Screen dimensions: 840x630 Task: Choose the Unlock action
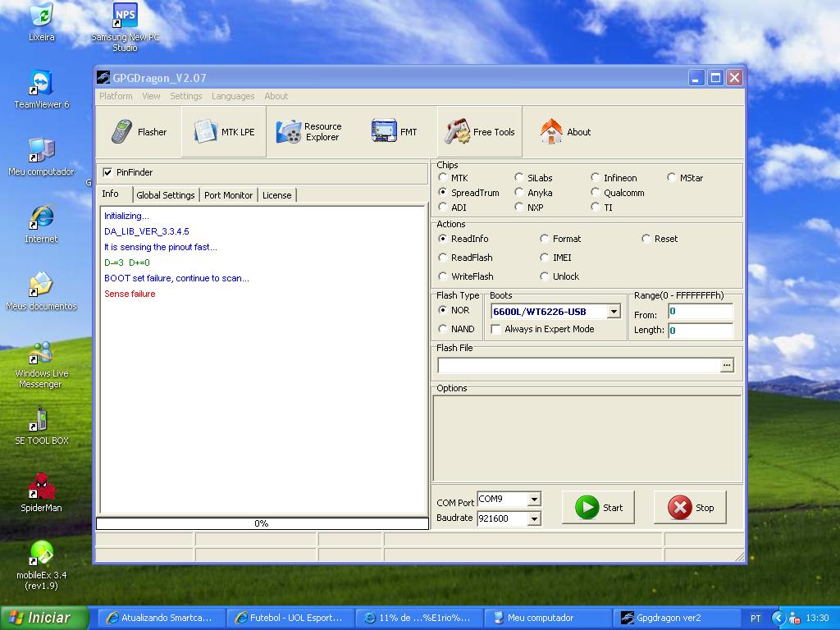545,276
